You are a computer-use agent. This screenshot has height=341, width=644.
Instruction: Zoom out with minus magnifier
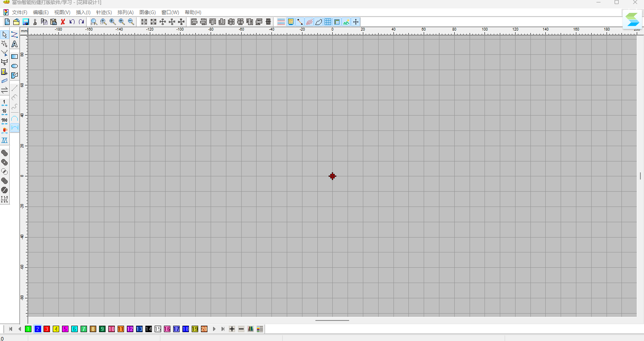coord(131,22)
